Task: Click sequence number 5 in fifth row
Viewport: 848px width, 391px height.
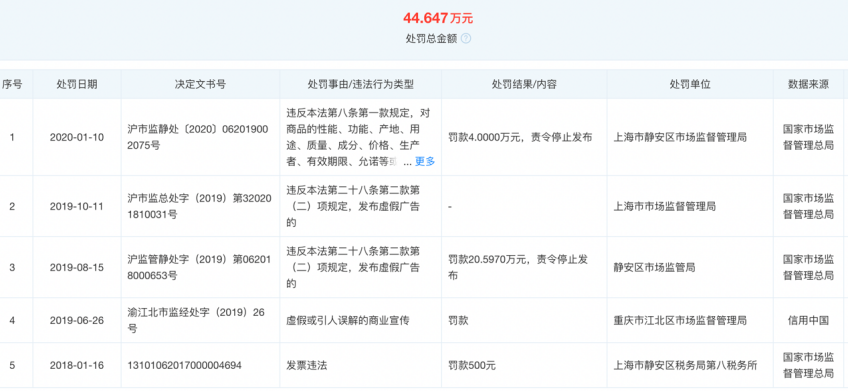Action: pos(12,366)
